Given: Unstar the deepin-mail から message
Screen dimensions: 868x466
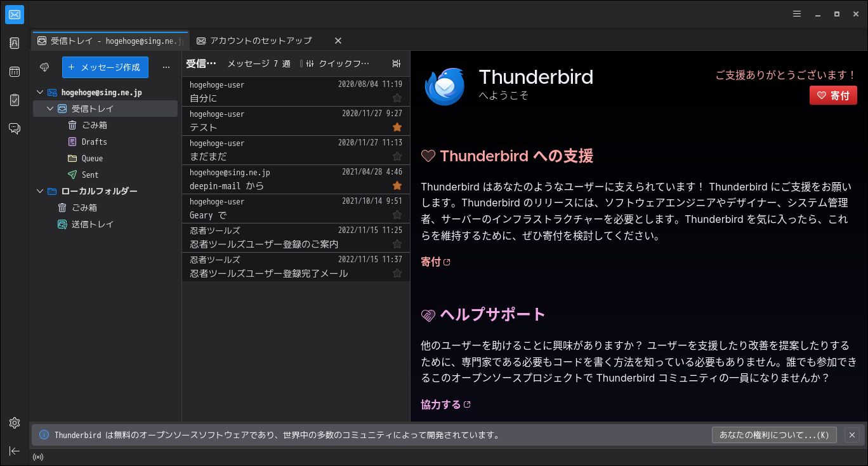Looking at the screenshot, I should tap(397, 185).
